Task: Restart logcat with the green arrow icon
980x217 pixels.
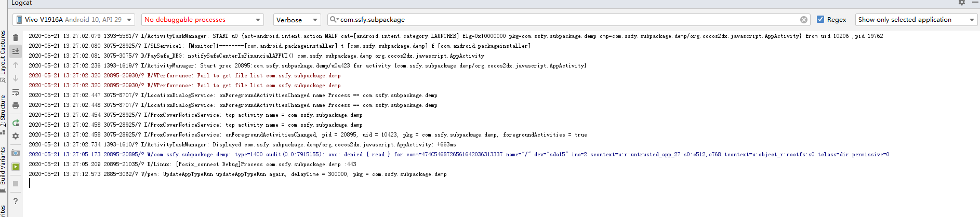Action: 16,123
